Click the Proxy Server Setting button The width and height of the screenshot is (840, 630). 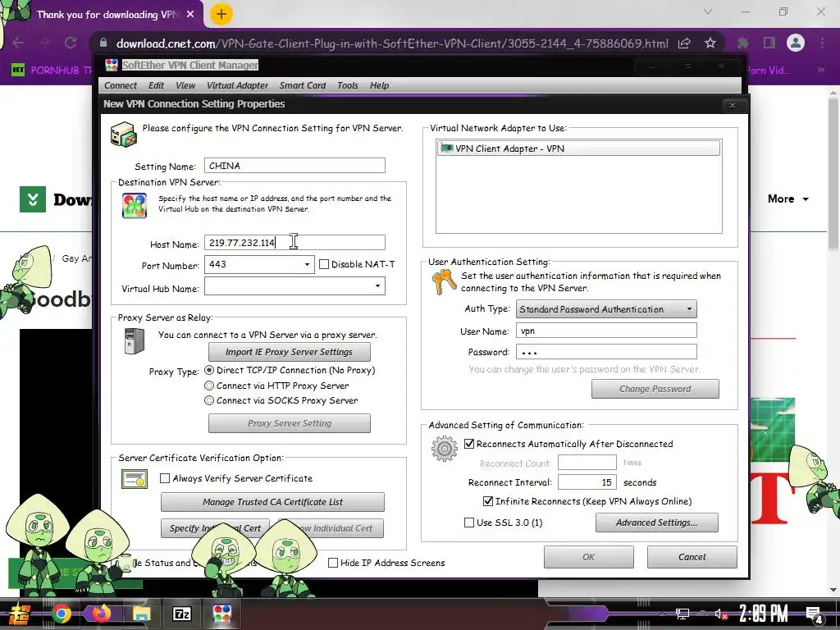coord(290,423)
